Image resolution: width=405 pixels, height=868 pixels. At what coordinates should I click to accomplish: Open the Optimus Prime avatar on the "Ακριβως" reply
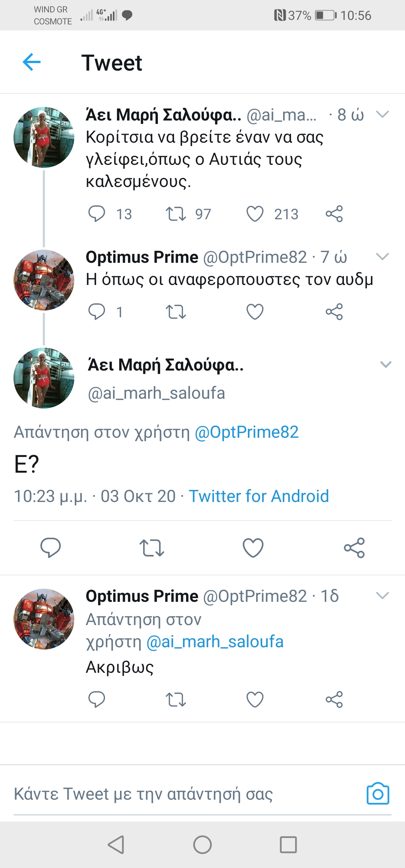tap(44, 619)
